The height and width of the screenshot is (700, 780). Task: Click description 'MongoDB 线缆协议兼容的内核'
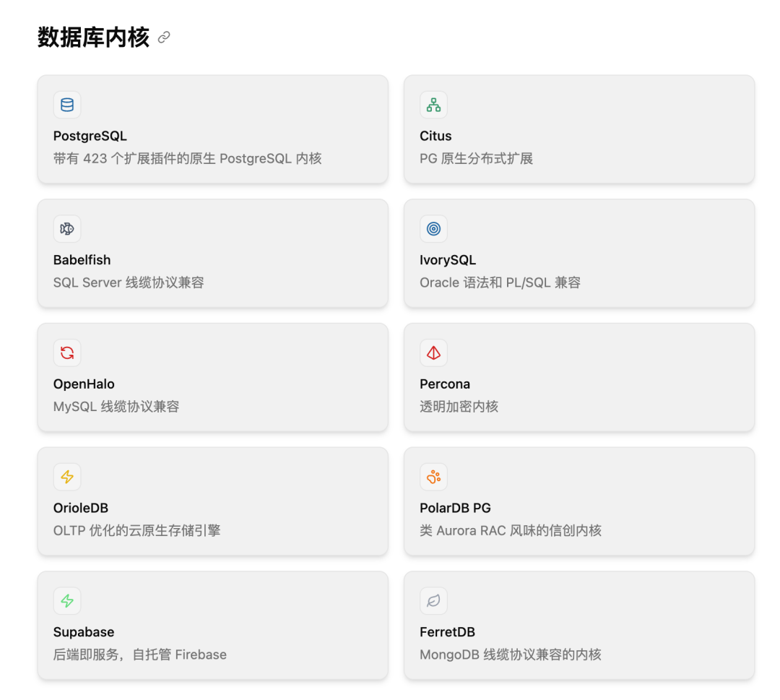[511, 654]
